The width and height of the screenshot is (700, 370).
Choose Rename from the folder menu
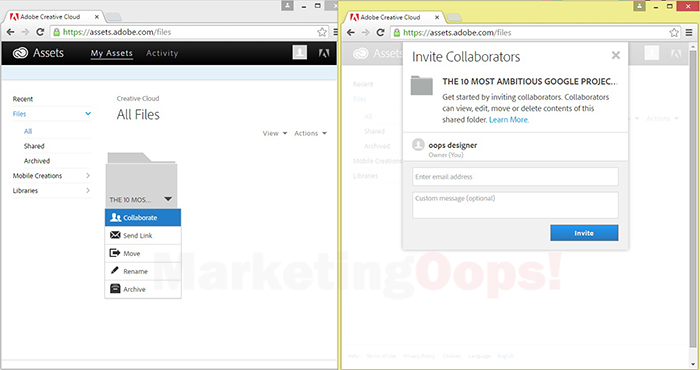click(x=143, y=271)
